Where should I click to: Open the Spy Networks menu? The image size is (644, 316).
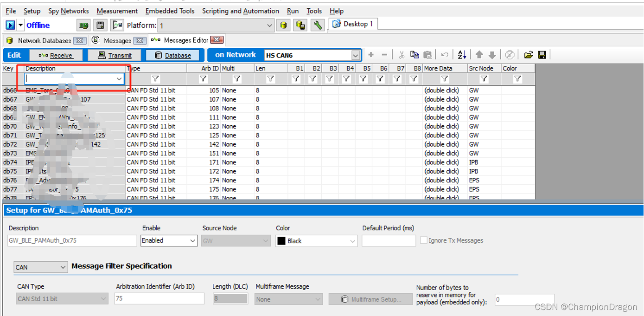(69, 11)
